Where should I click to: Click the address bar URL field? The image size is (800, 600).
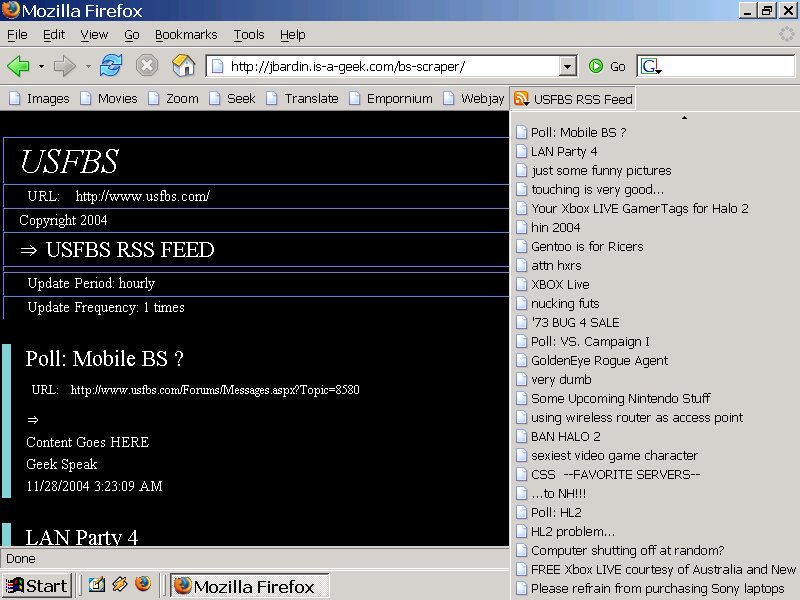pos(383,66)
